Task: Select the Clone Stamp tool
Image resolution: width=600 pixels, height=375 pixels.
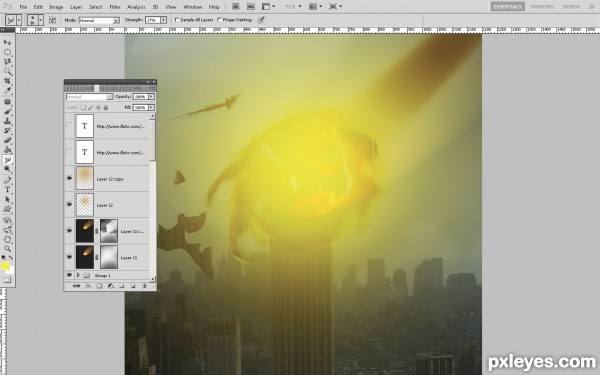Action: [7, 121]
